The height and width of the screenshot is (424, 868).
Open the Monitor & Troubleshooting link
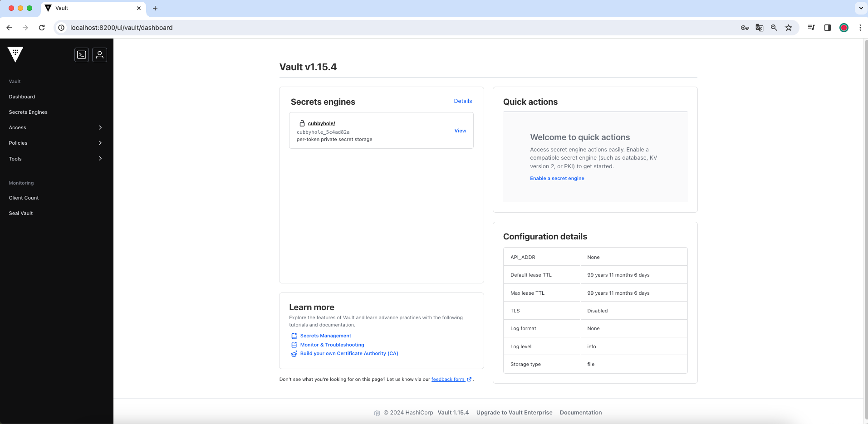332,345
